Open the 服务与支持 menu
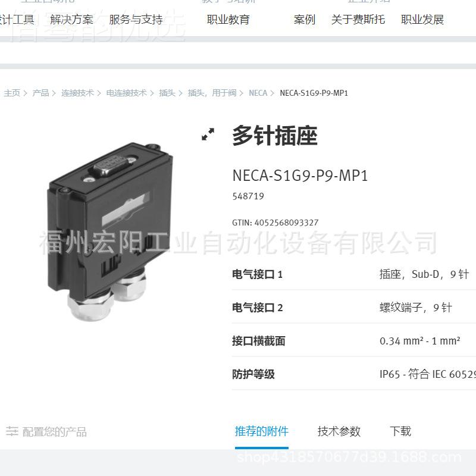476x476 pixels. [x=136, y=20]
